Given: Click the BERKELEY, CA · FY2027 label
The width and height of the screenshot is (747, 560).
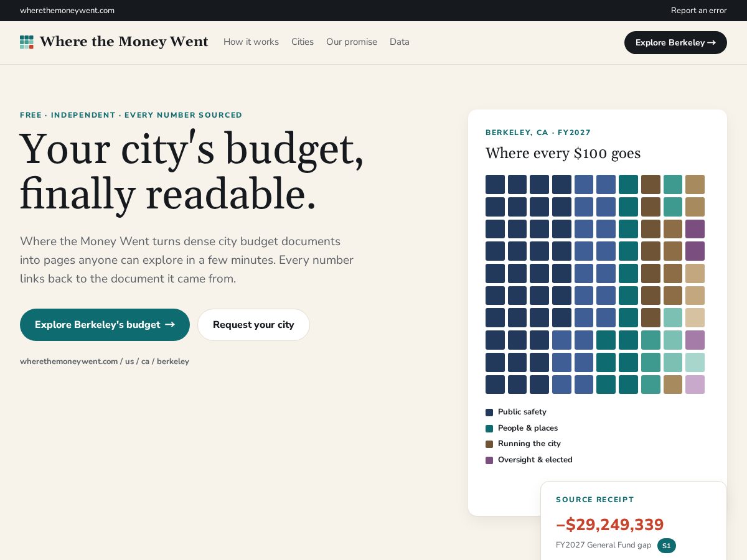Looking at the screenshot, I should (x=538, y=133).
